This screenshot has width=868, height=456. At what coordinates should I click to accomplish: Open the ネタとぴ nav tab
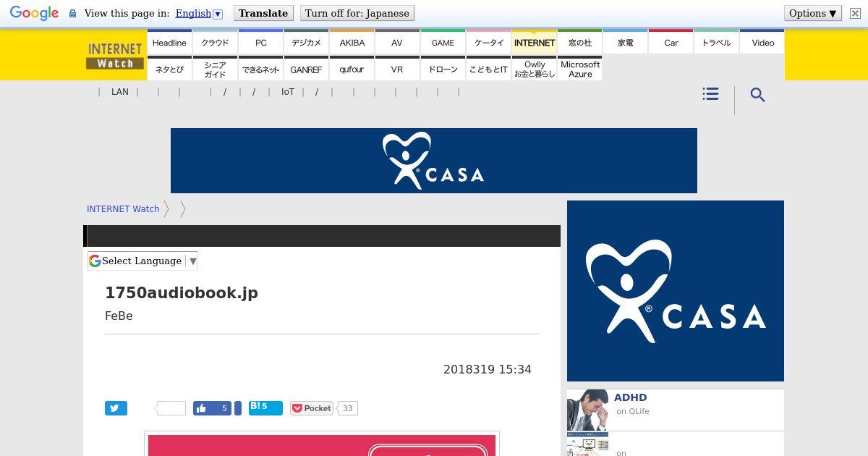169,69
